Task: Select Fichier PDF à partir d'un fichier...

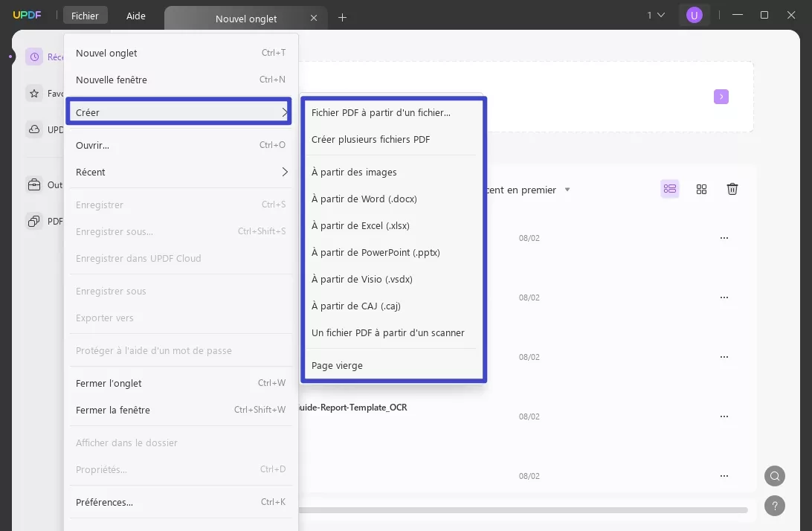Action: [393, 112]
